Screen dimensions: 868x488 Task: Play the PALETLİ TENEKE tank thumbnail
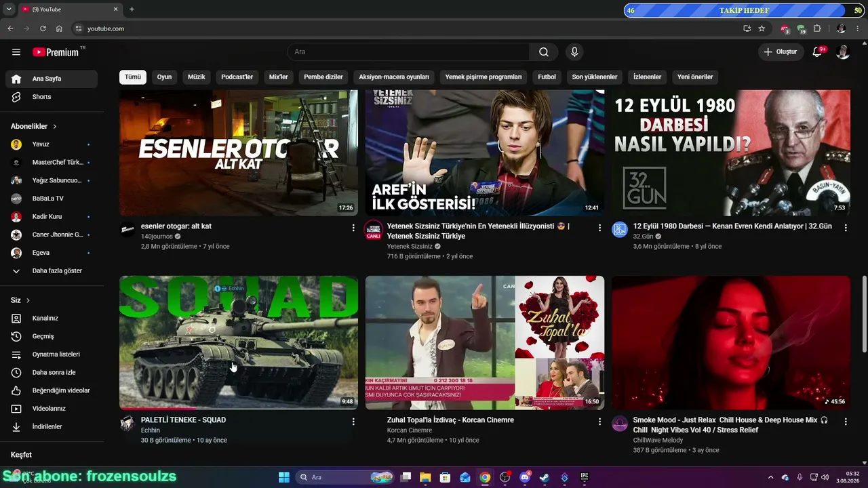(x=239, y=342)
